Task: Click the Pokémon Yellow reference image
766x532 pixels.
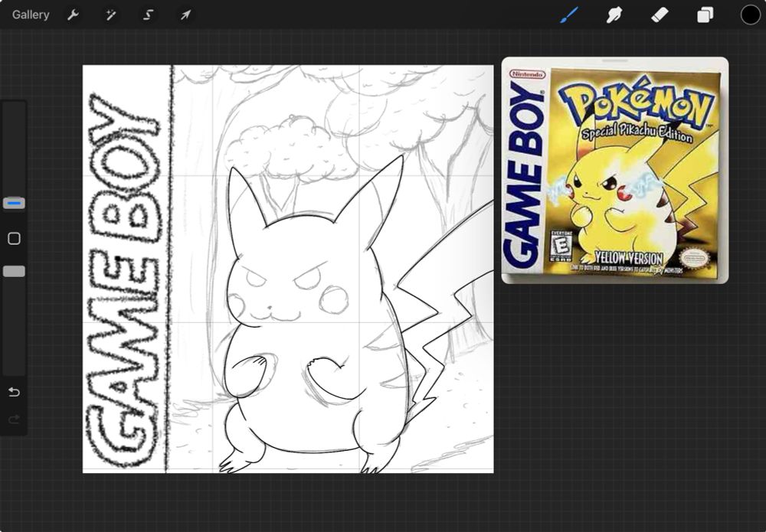Action: click(x=614, y=171)
